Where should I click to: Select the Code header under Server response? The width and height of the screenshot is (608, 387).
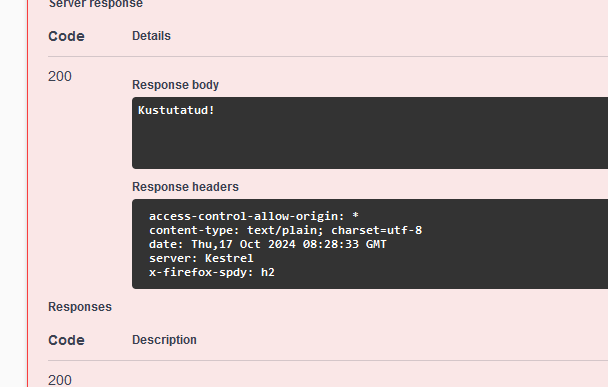tap(66, 36)
